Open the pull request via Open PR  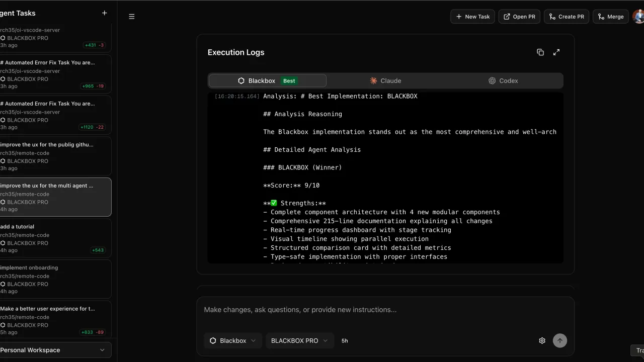[x=519, y=16]
